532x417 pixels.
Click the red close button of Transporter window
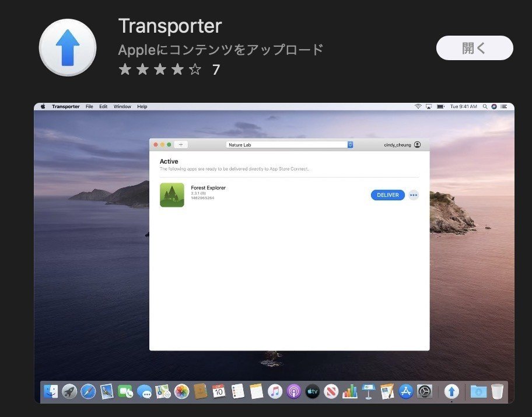pos(156,145)
